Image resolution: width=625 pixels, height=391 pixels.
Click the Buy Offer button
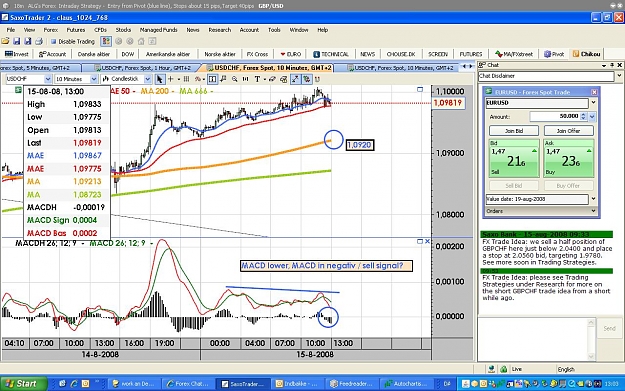click(569, 186)
